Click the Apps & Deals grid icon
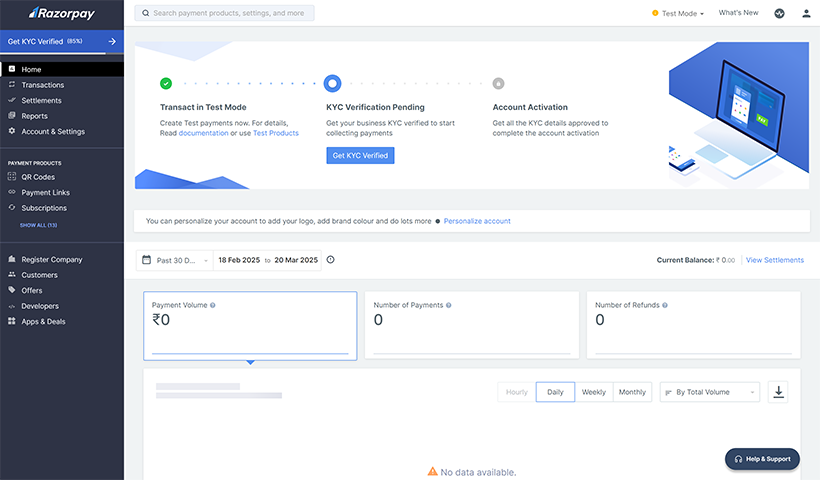The height and width of the screenshot is (480, 820). (12, 321)
